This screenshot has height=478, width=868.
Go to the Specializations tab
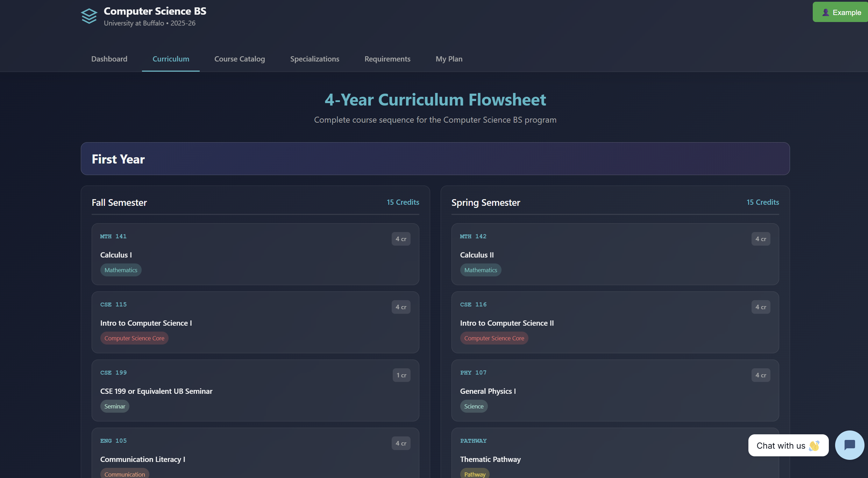tap(314, 59)
